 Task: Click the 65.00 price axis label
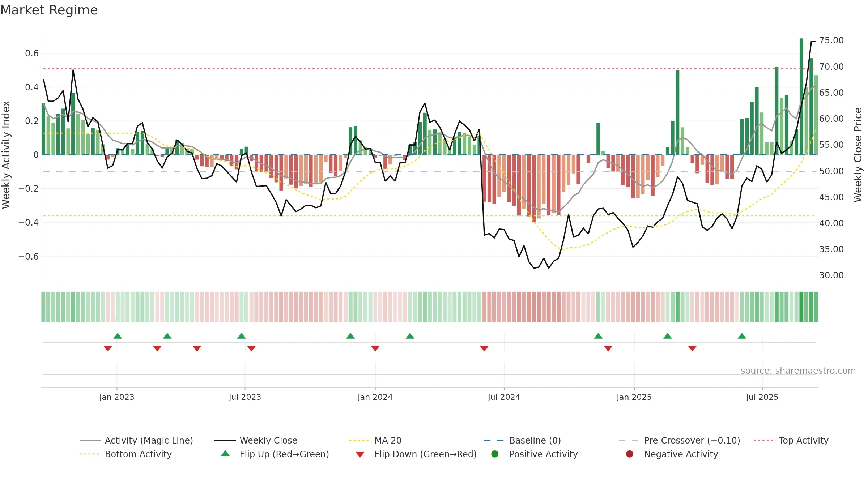pyautogui.click(x=831, y=93)
